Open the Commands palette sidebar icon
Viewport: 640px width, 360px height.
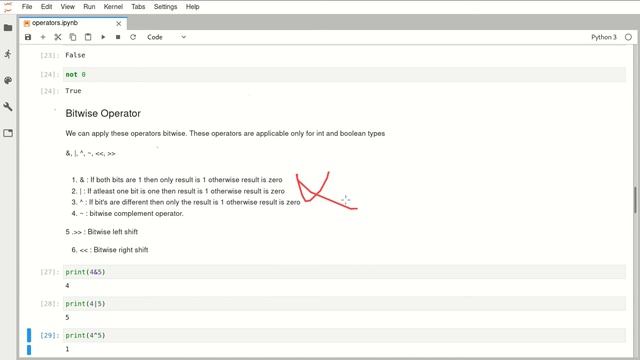coord(8,80)
